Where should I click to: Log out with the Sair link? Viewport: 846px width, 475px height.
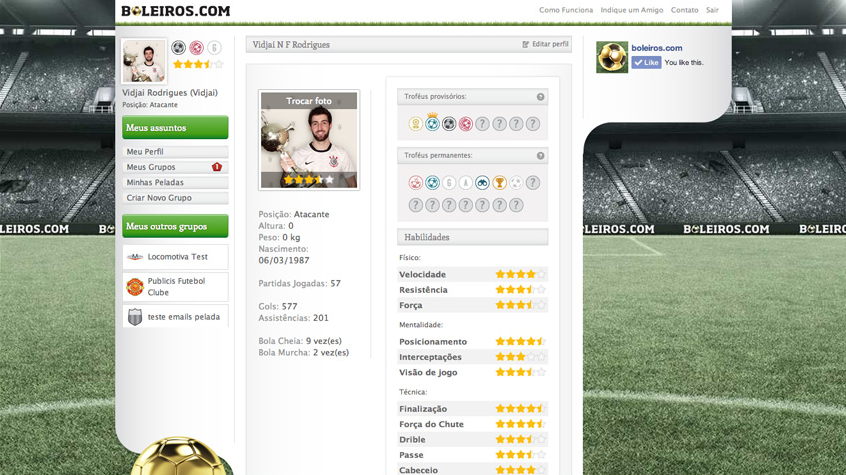pyautogui.click(x=712, y=10)
